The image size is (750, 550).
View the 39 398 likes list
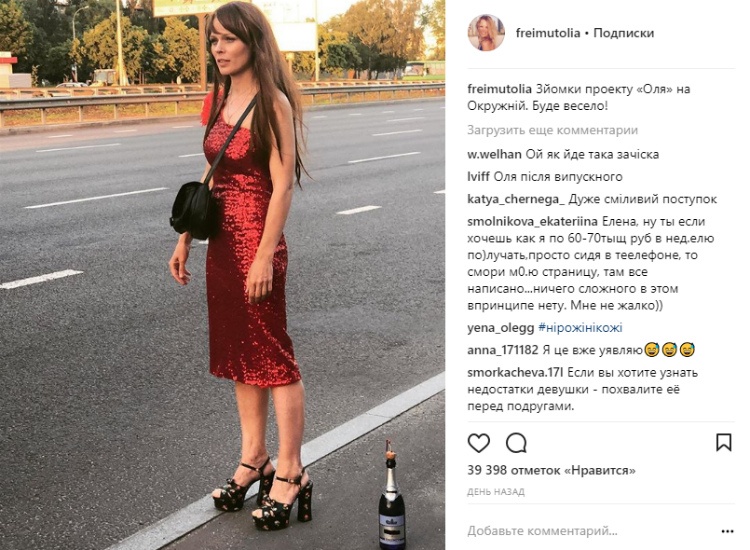point(551,470)
